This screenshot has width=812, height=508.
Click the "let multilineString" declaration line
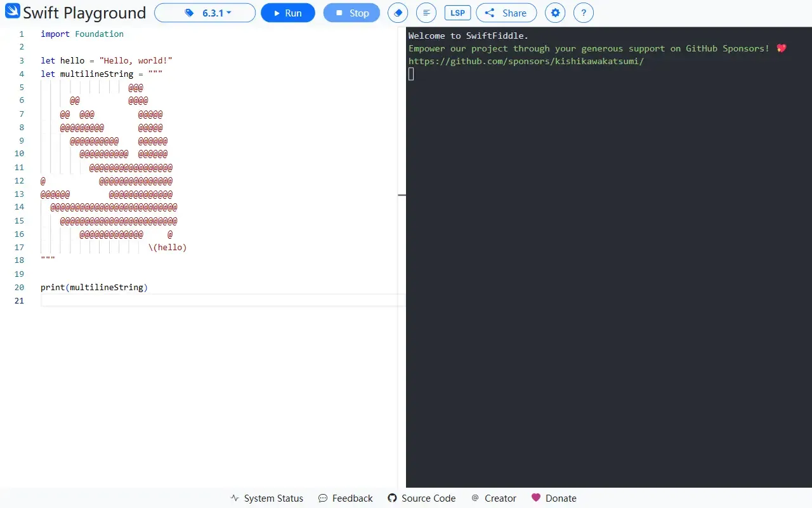click(101, 74)
